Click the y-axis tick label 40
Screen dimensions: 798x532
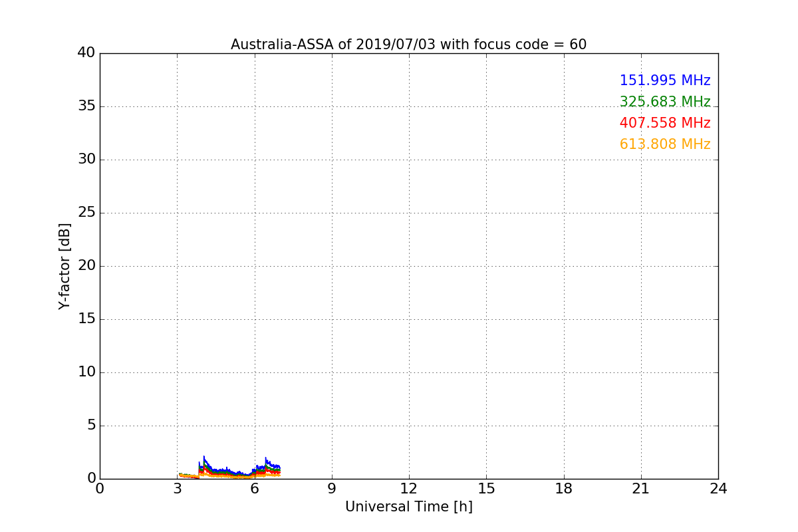[x=86, y=53]
